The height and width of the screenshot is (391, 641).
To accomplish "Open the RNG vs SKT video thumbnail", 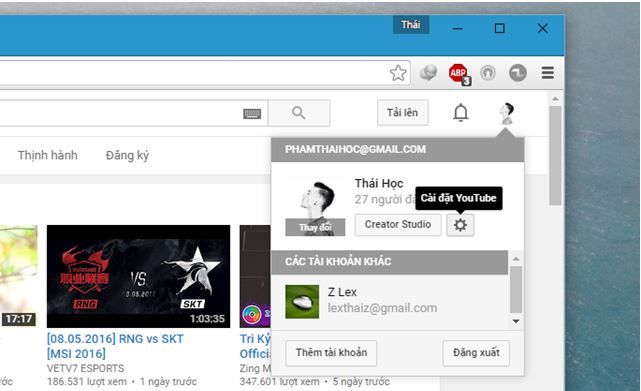I will pos(139,276).
